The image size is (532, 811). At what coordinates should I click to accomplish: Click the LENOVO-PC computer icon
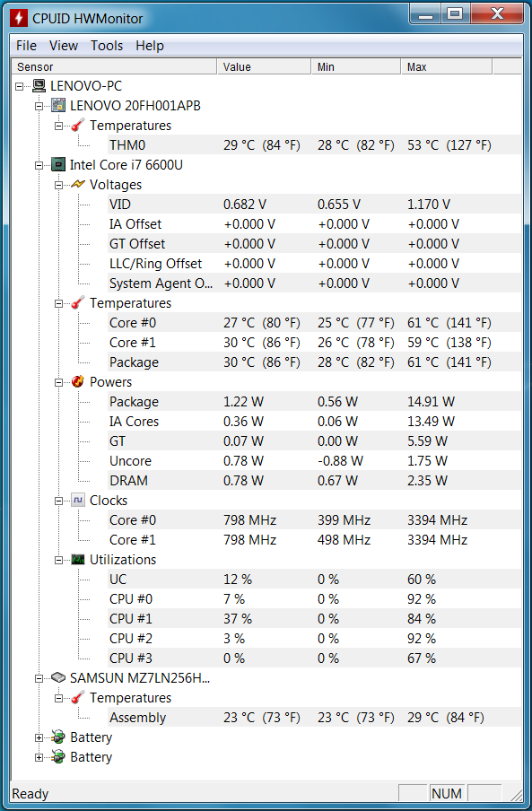pyautogui.click(x=39, y=86)
